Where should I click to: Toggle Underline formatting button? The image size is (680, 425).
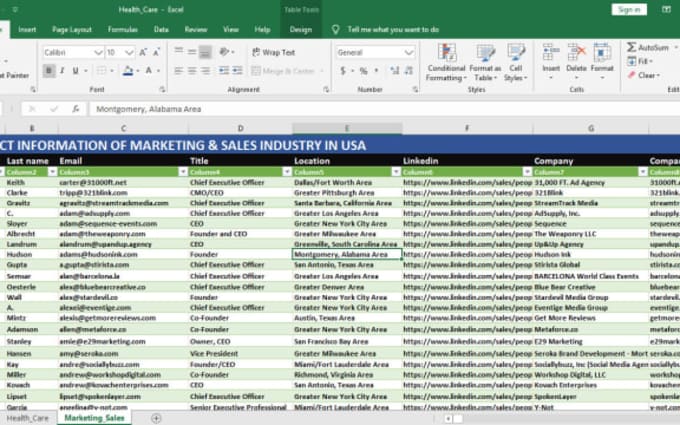(75, 71)
